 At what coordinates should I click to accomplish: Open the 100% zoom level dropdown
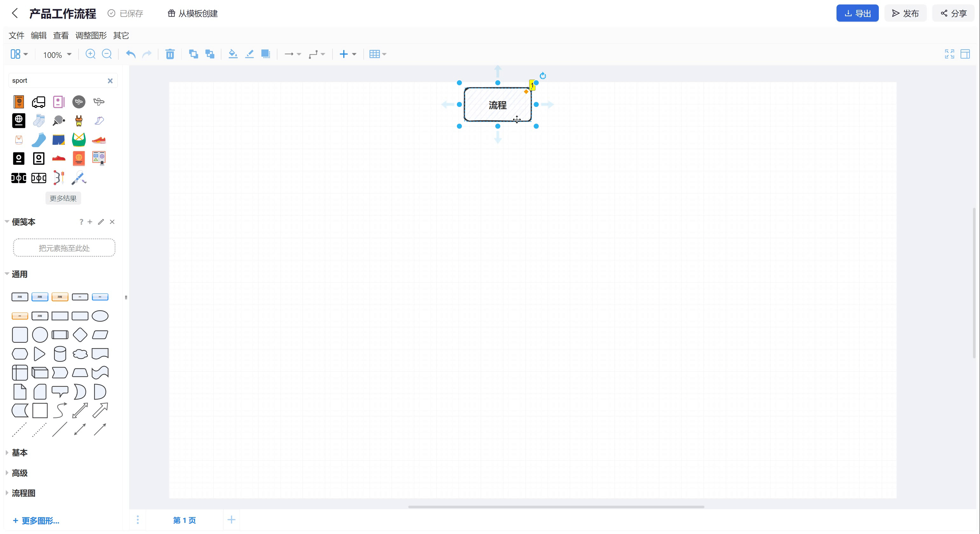(x=57, y=55)
